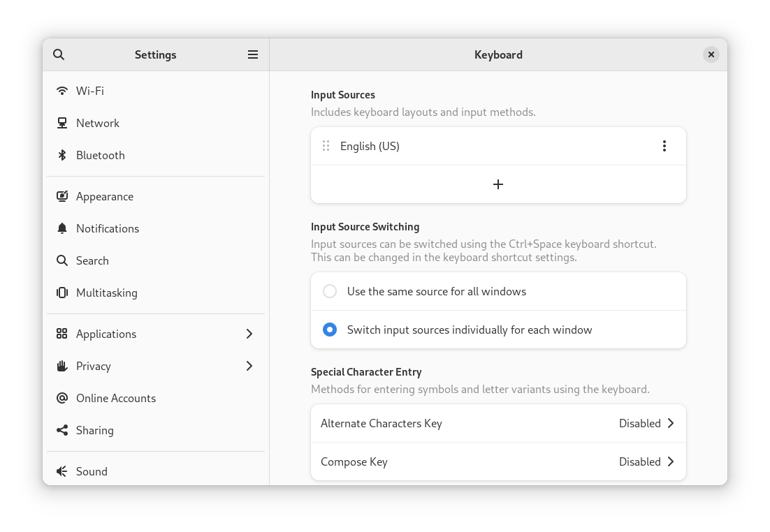
Task: Click the Input Sources heading
Action: click(343, 95)
